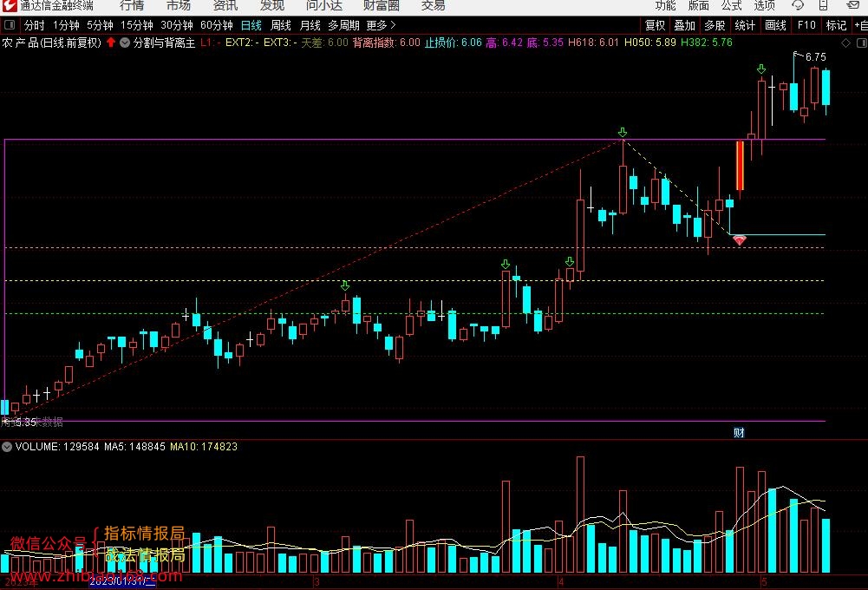Expand the 分割与背离主 indicator dropdown arrow
868x590 pixels.
click(x=125, y=43)
